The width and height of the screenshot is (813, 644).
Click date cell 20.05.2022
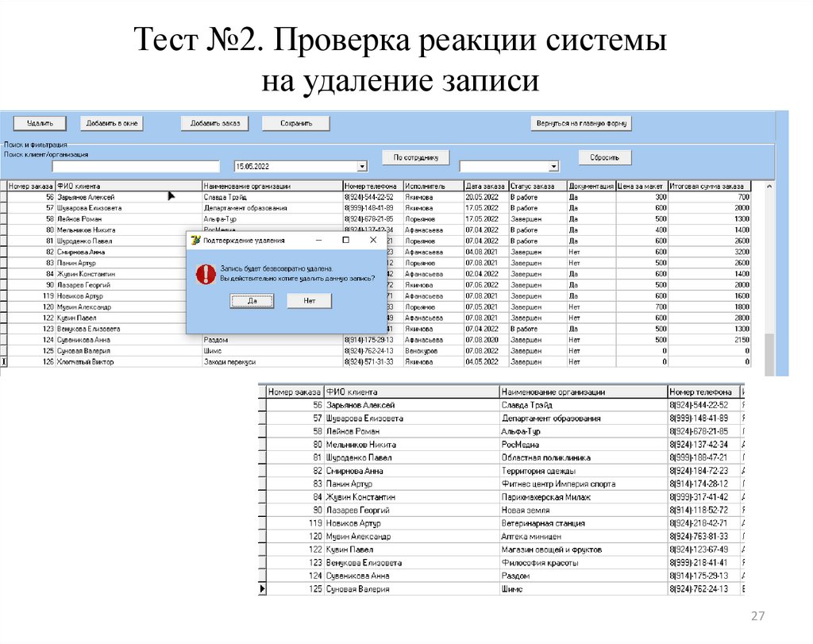point(487,197)
